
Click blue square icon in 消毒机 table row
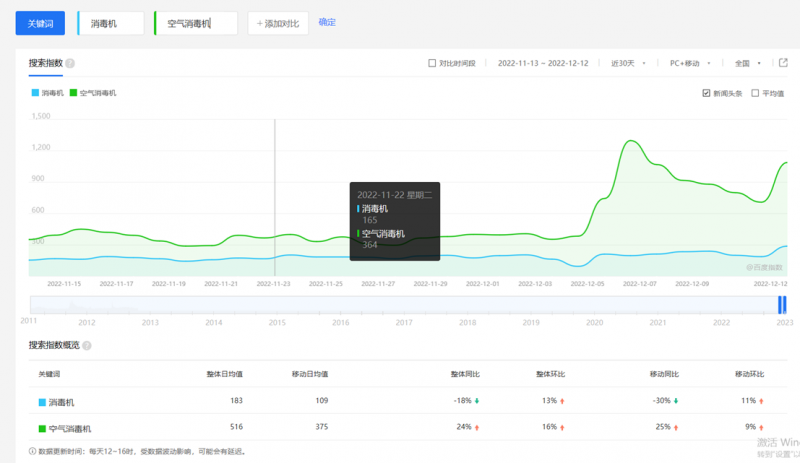tap(42, 402)
